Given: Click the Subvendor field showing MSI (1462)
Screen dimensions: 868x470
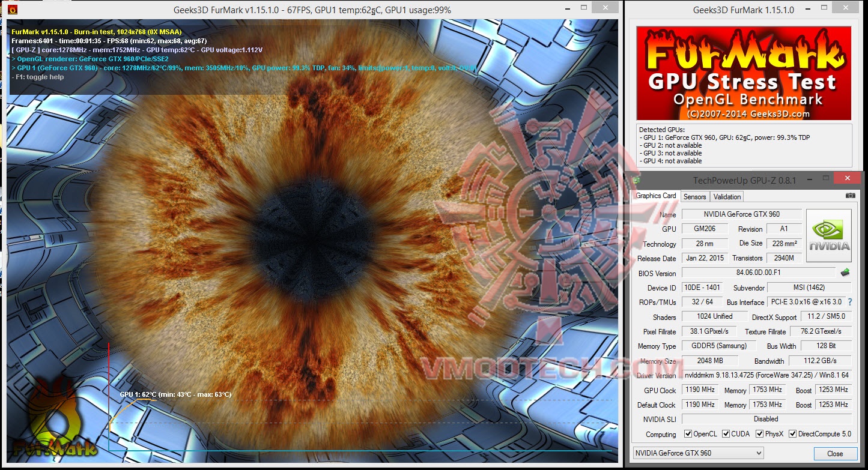Looking at the screenshot, I should [809, 288].
